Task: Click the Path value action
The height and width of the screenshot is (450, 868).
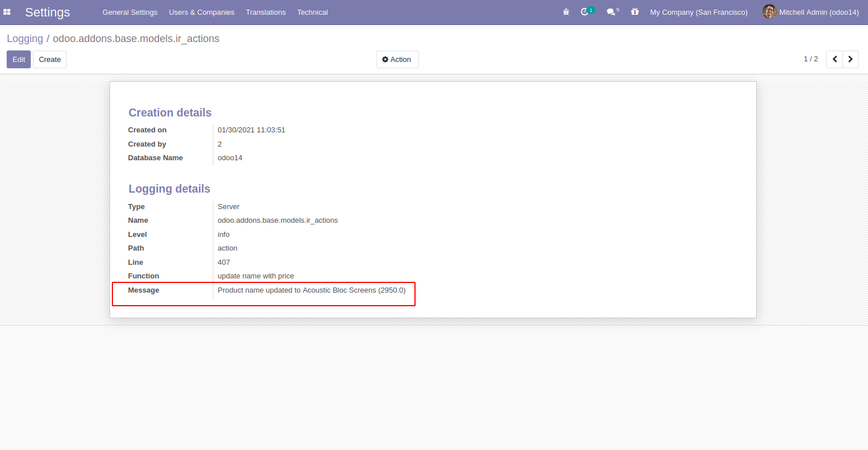Action: 228,248
